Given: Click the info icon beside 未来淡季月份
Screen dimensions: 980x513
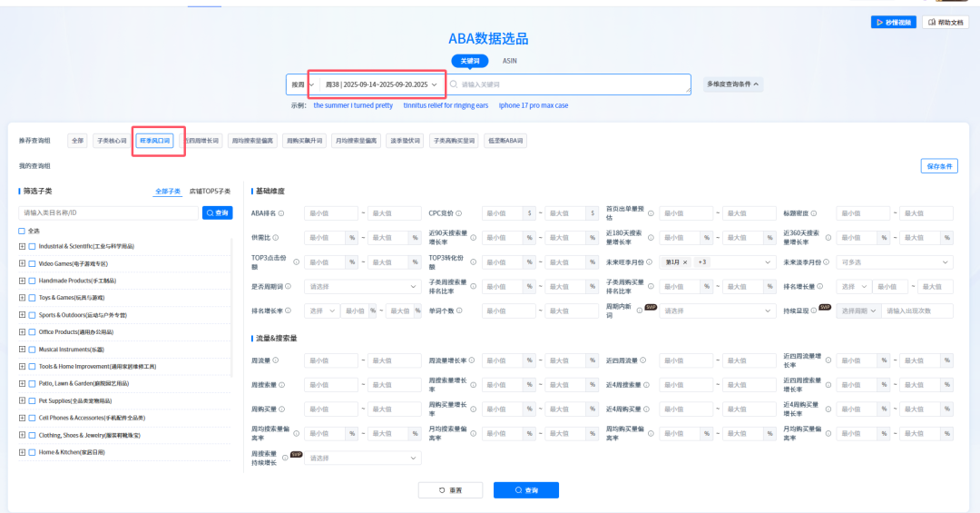Looking at the screenshot, I should click(x=827, y=262).
